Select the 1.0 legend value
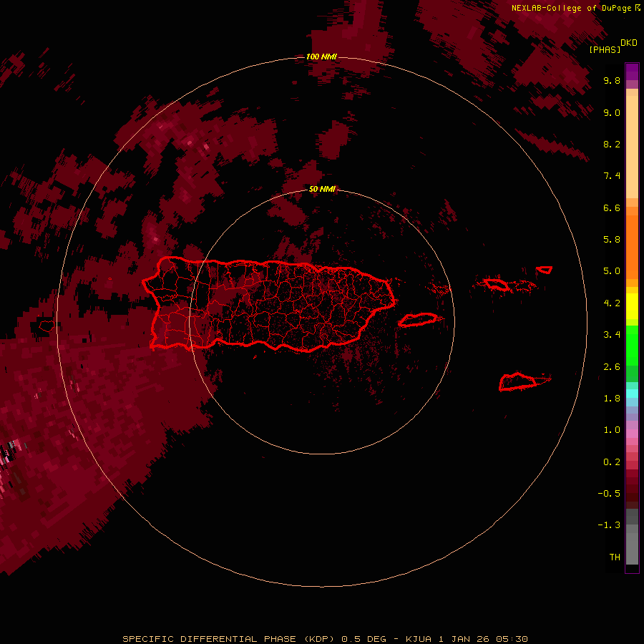644x644 pixels. point(612,430)
